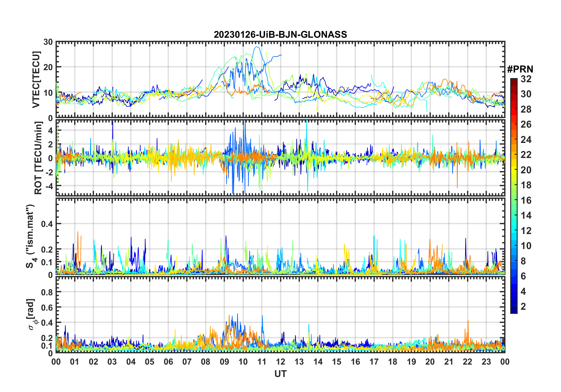Click colorbar tick label 10
The height and width of the screenshot is (392, 561).
pos(526,246)
